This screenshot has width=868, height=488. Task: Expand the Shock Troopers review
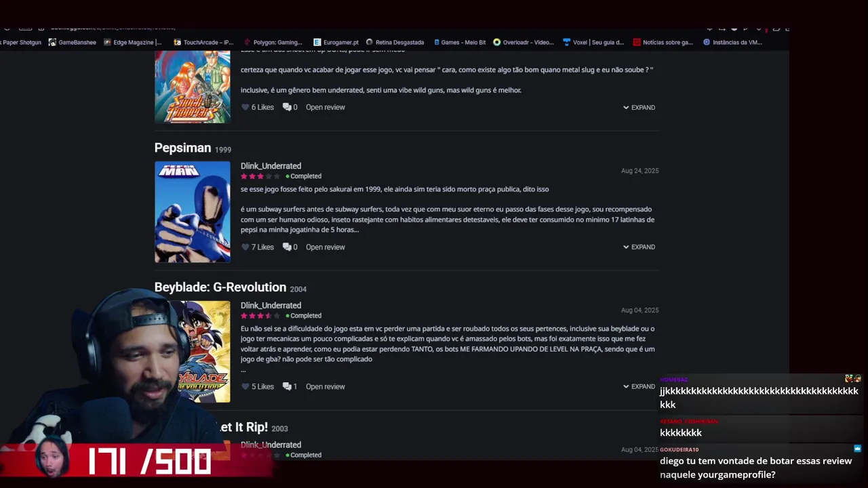(x=639, y=107)
